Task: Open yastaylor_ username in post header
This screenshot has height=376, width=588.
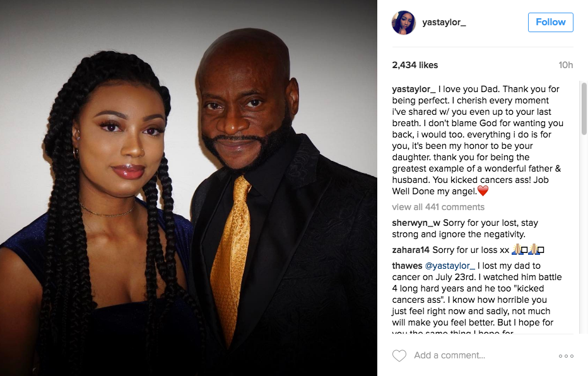Action: [x=444, y=23]
